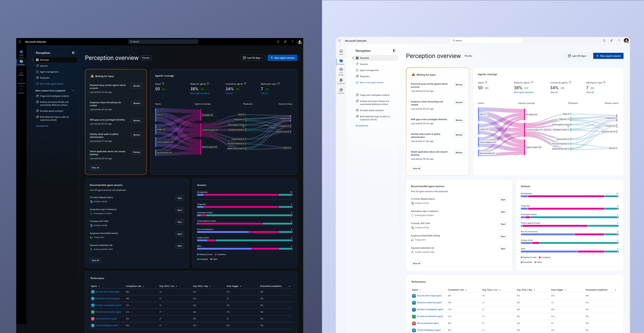Click info icon beside Waiting for input, light window
The image size is (644, 333).
pos(604,82)
